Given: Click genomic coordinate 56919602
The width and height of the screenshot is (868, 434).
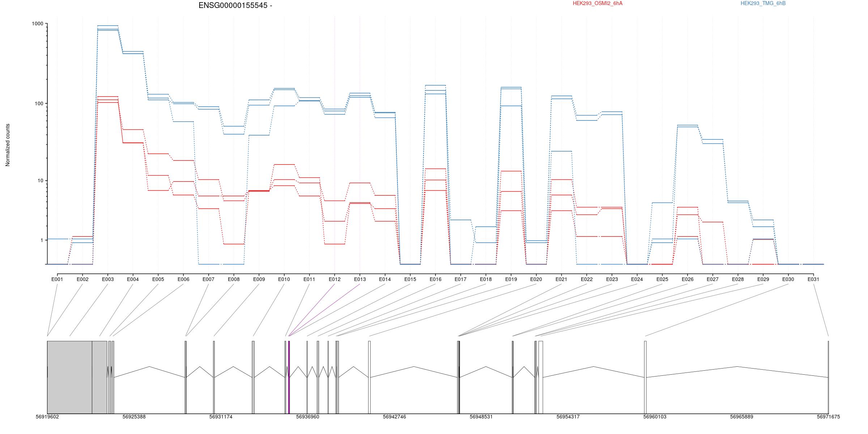Looking at the screenshot, I should [47, 417].
